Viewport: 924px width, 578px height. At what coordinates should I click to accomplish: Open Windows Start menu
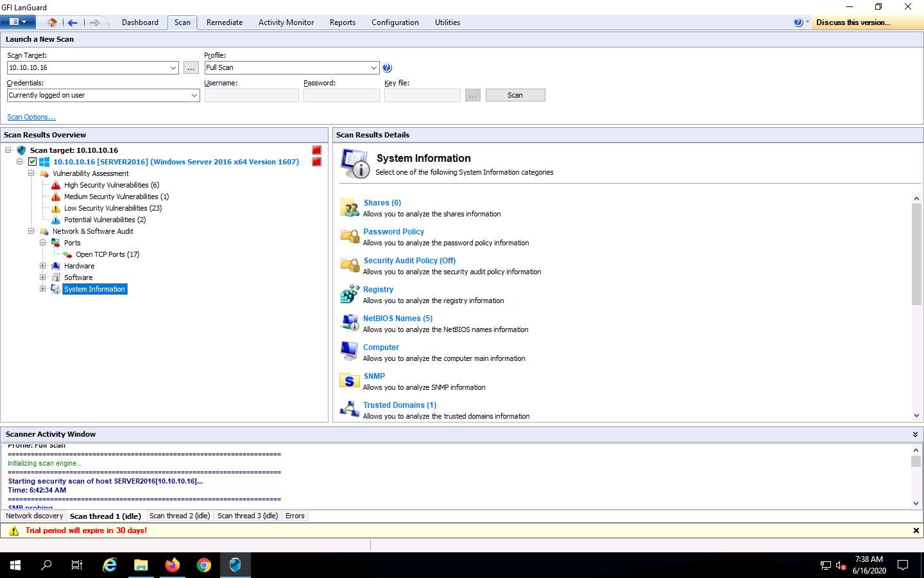[15, 565]
